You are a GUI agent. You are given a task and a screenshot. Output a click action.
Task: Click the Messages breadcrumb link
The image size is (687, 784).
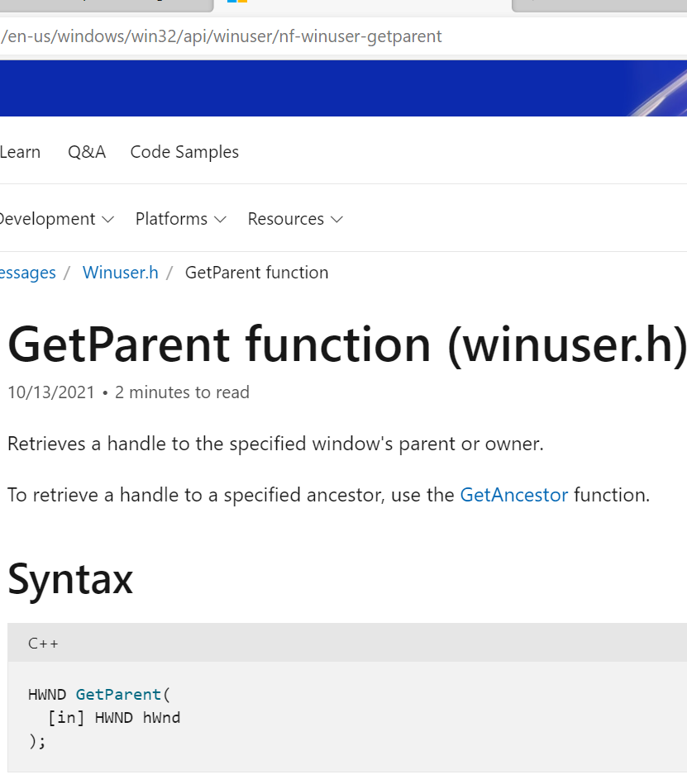click(27, 273)
